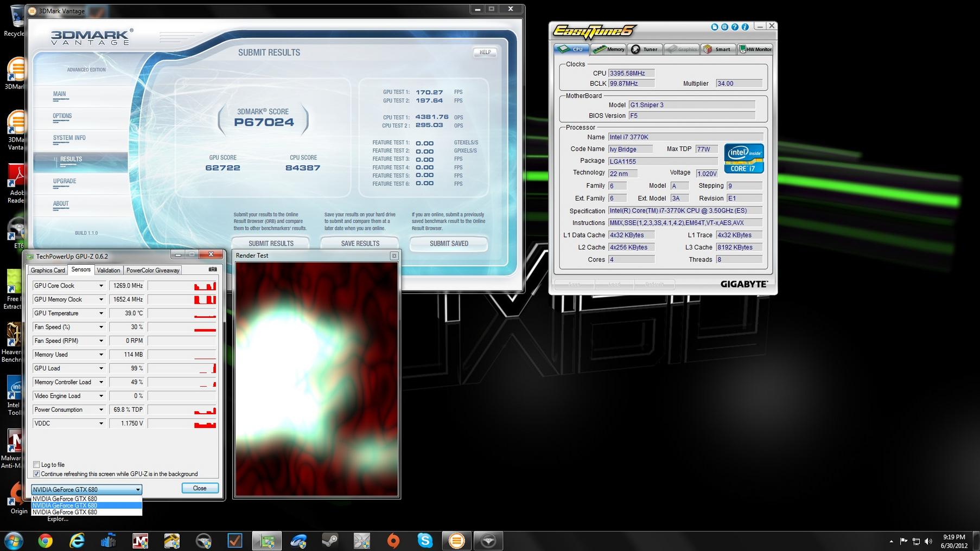Open EasyTune6 HW Monitor tab
Screen dimensions: 980x551
coord(755,49)
